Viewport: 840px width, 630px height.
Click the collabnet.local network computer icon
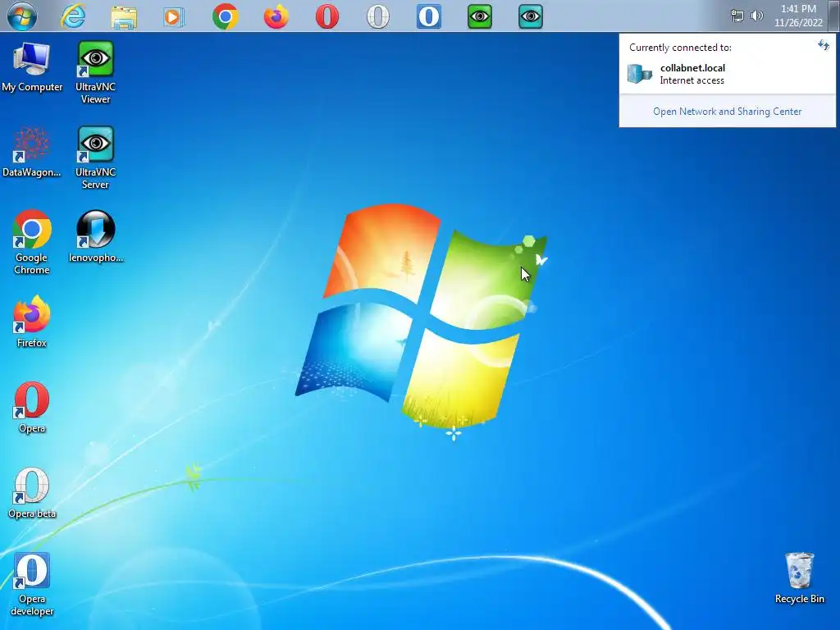click(640, 73)
